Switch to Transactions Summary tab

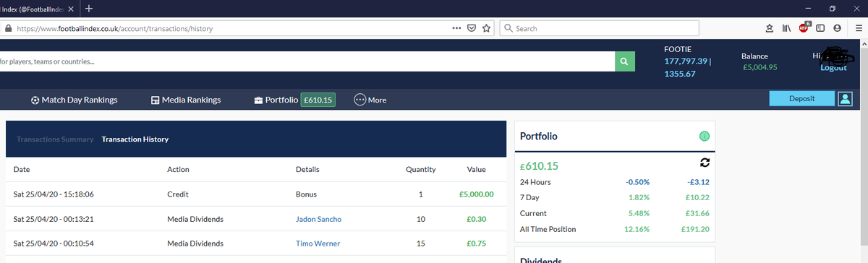pyautogui.click(x=55, y=139)
